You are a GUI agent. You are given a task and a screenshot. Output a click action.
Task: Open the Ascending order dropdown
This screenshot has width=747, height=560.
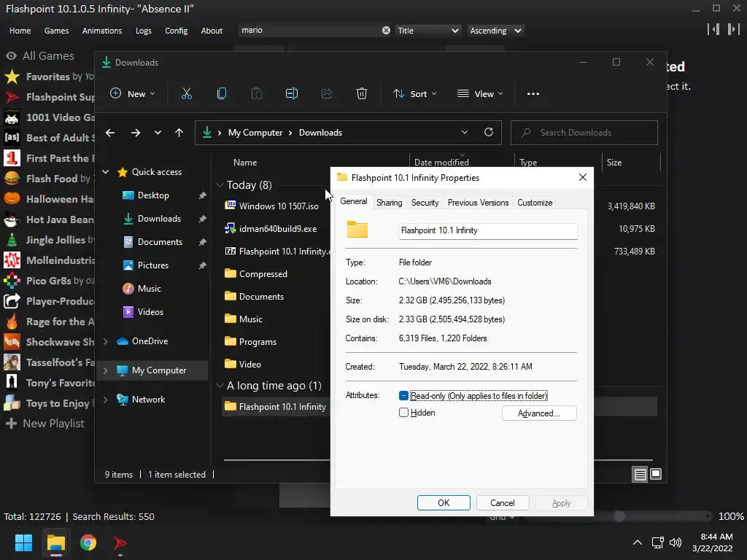[x=495, y=31]
